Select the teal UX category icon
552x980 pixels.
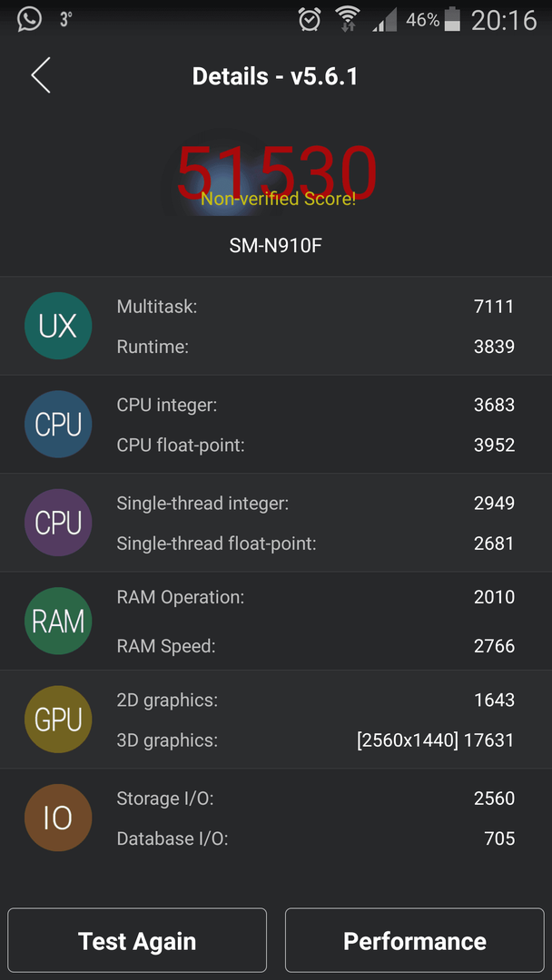(x=58, y=326)
